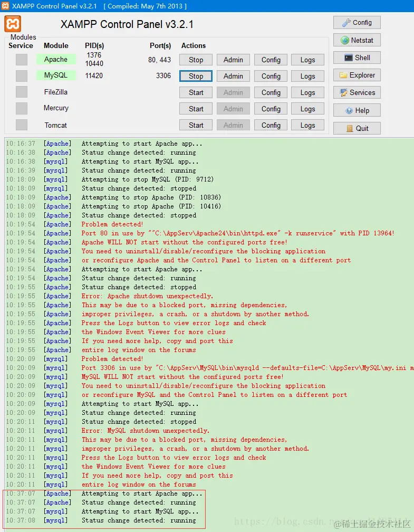Click the wrench icon on the side Config button
This screenshot has width=414, height=532.
click(x=346, y=23)
